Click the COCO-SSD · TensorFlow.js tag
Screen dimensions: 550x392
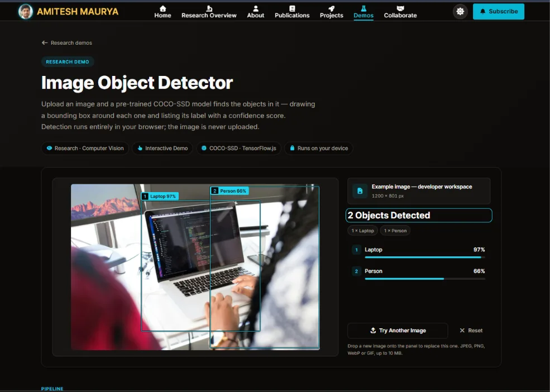click(x=238, y=148)
